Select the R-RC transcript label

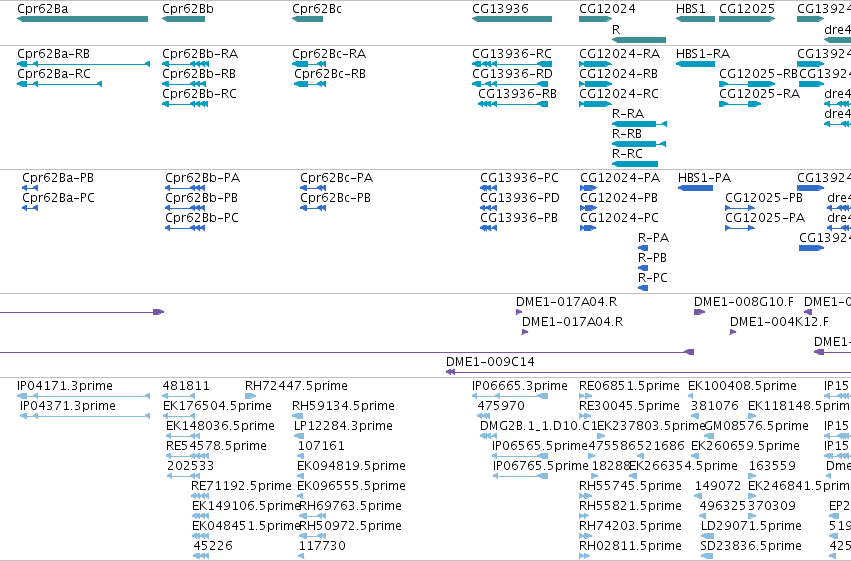coord(627,154)
